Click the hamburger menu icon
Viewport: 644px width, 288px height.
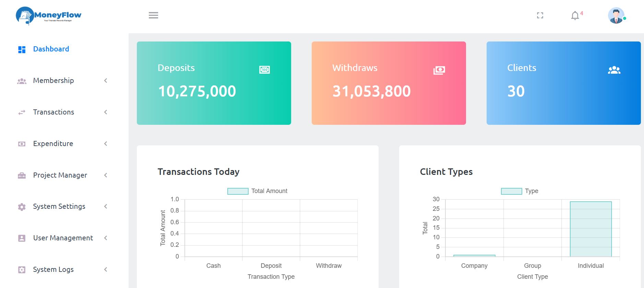tap(153, 15)
